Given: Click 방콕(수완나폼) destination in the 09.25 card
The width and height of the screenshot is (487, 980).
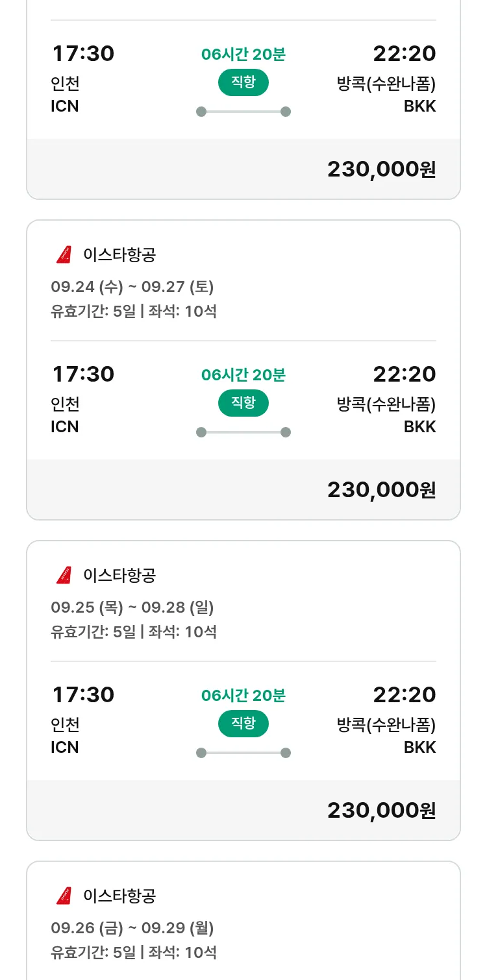Looking at the screenshot, I should [386, 724].
